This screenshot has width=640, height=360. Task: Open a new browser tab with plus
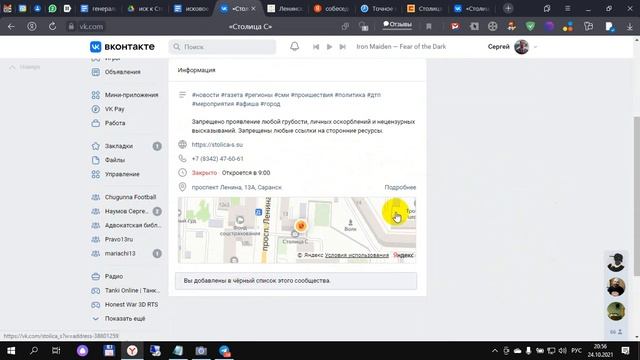[508, 8]
